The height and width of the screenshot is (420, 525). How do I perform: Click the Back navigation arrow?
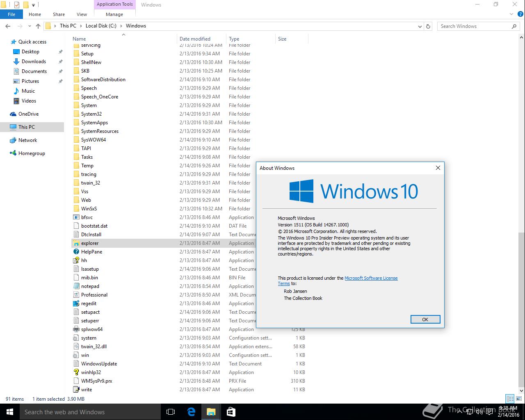tap(8, 26)
